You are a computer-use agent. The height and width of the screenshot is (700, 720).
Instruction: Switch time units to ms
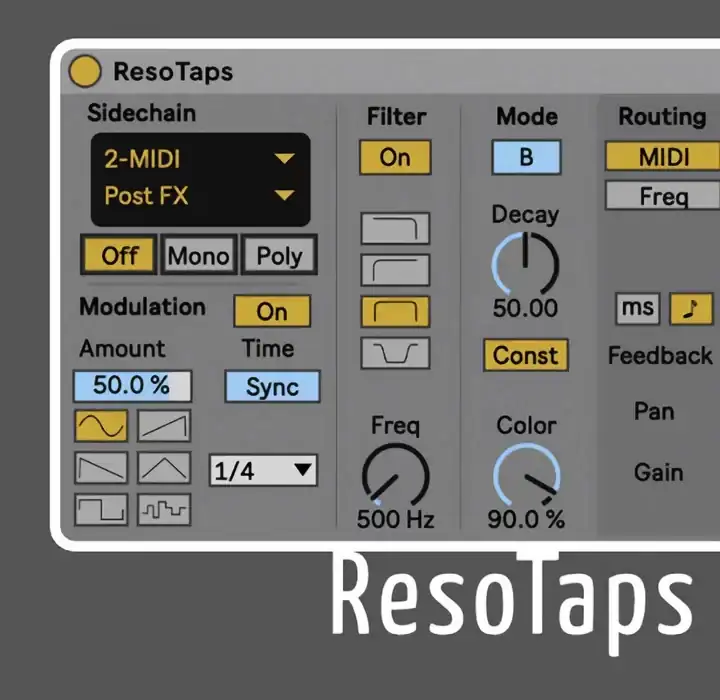click(x=638, y=308)
